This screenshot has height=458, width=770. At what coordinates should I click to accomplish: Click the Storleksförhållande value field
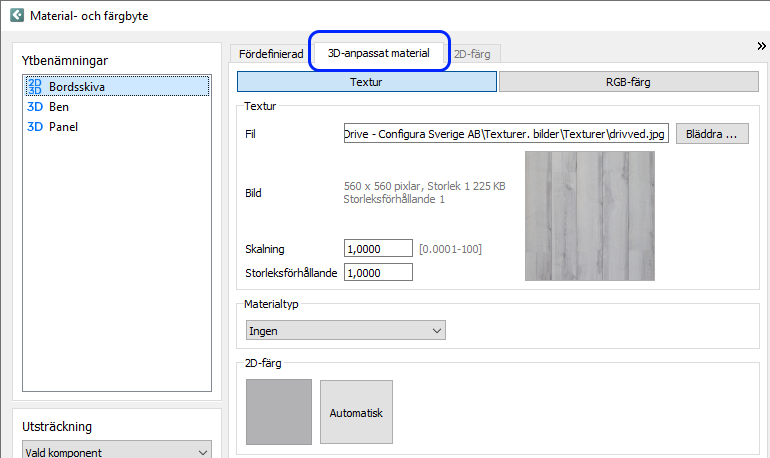point(378,272)
